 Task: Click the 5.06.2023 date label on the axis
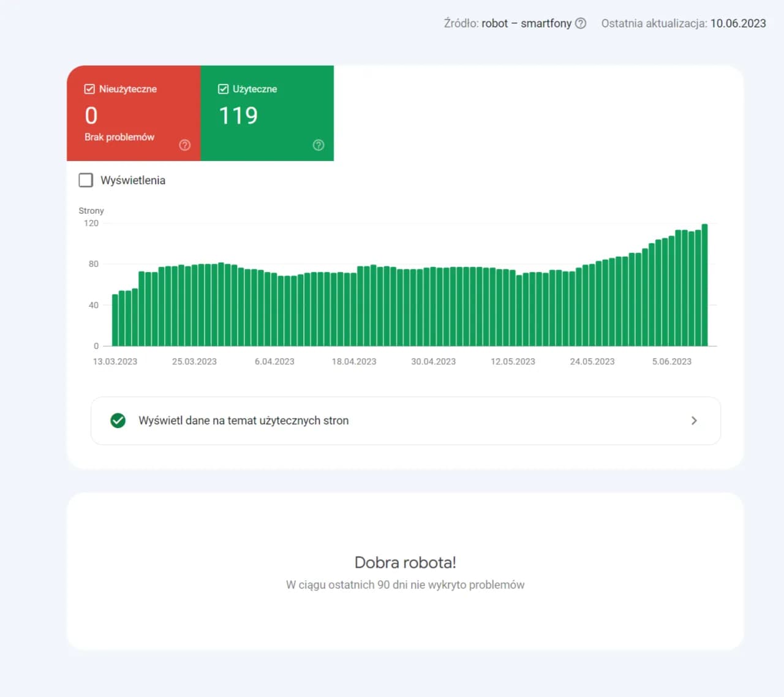pos(671,362)
